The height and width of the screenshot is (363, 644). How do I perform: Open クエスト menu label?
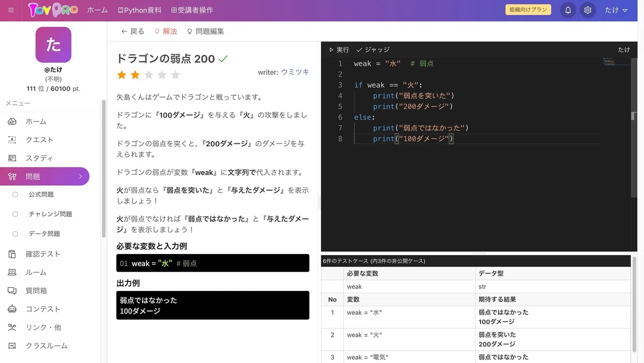40,140
